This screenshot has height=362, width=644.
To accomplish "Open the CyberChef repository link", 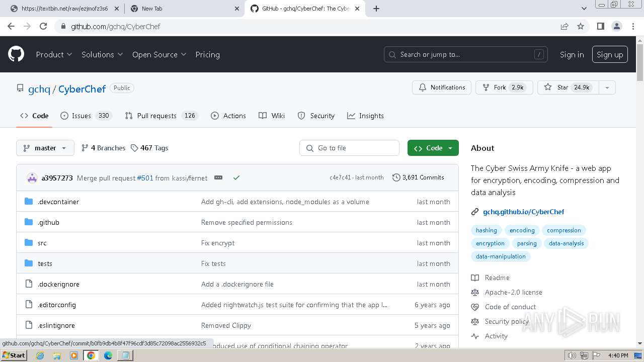I will point(82,89).
